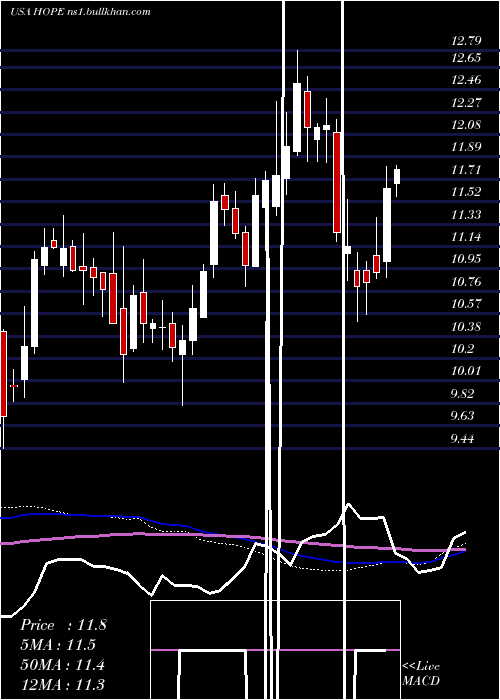This screenshot has height=700, width=500.
Task: Click the 12MA : 11.3 readout
Action: 62,684
